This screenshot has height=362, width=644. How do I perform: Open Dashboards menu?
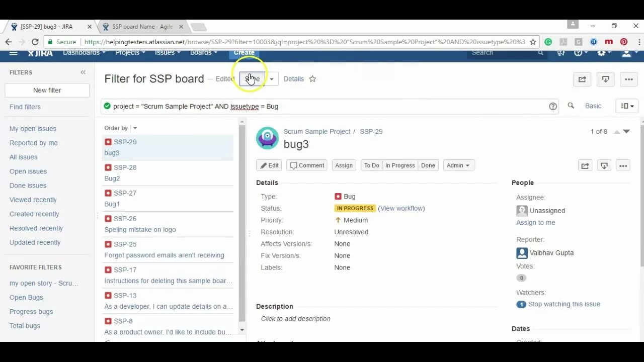[x=84, y=53]
